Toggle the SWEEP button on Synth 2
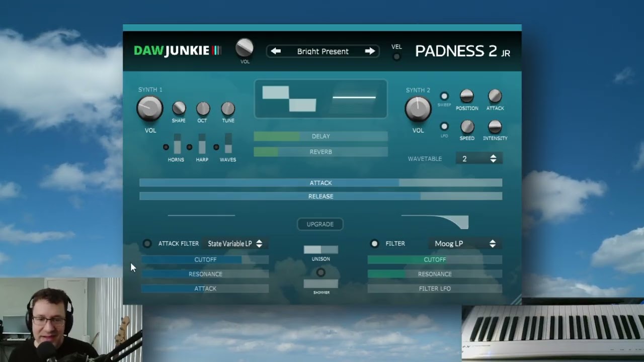The width and height of the screenshot is (644, 362). [x=444, y=96]
